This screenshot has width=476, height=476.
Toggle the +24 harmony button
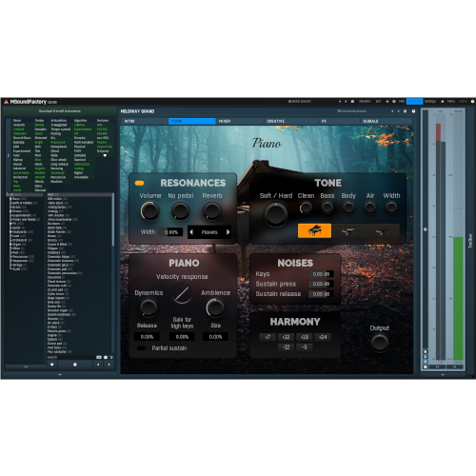[x=323, y=337]
